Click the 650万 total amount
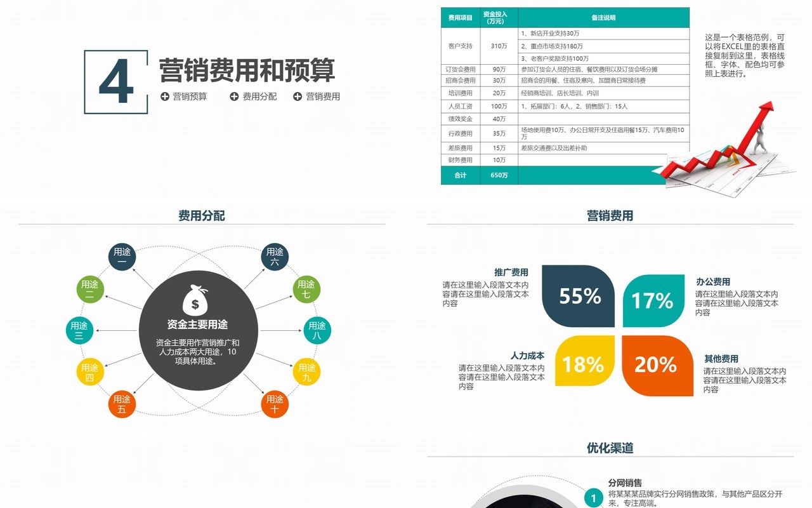Image resolution: width=812 pixels, height=508 pixels. pyautogui.click(x=499, y=175)
